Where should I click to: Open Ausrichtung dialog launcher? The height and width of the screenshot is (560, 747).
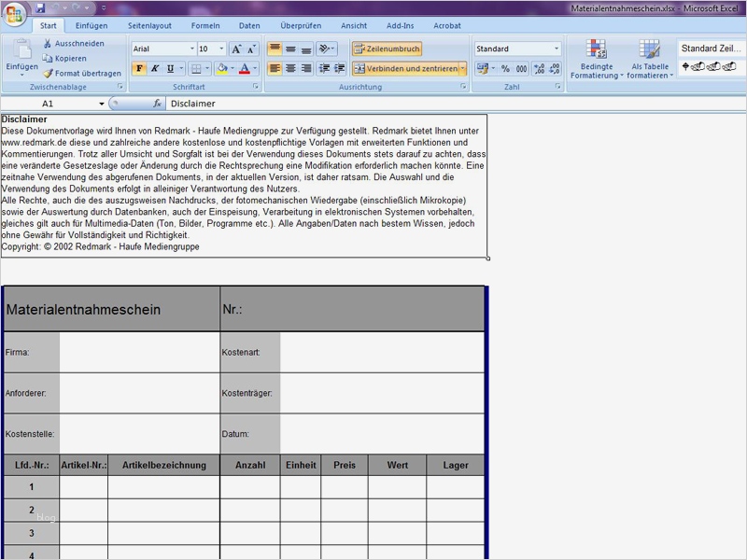point(463,87)
